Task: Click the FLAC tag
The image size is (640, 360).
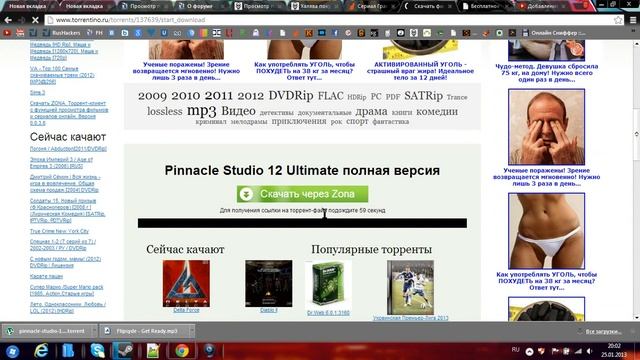Action: pos(331,96)
